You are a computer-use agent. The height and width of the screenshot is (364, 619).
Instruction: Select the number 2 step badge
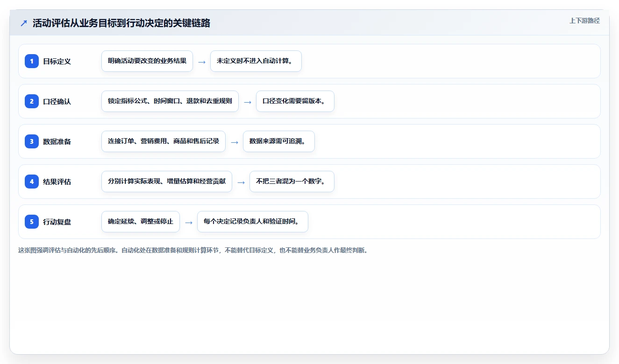click(x=32, y=101)
